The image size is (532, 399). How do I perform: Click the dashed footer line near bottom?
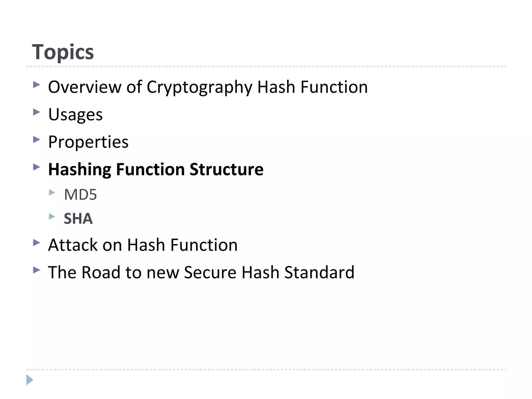point(266,369)
